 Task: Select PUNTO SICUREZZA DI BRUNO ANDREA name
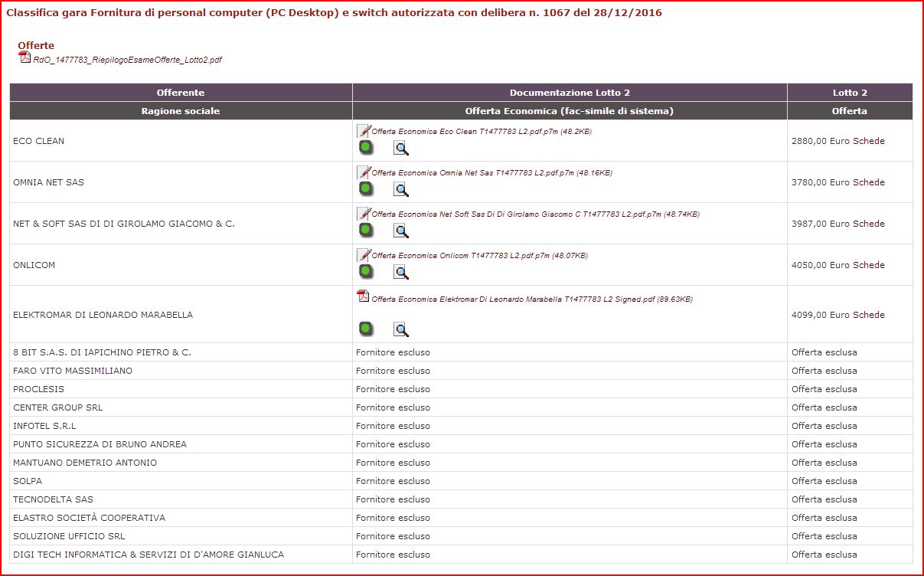tap(100, 444)
